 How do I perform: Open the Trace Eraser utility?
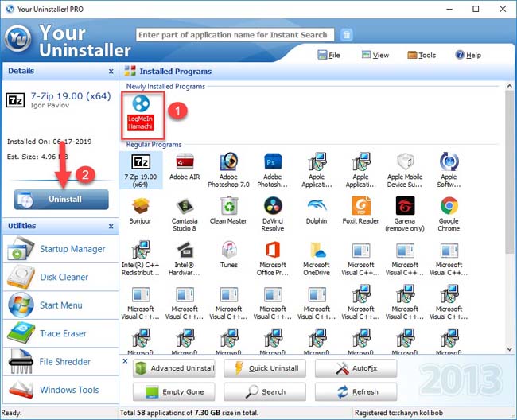pos(60,333)
